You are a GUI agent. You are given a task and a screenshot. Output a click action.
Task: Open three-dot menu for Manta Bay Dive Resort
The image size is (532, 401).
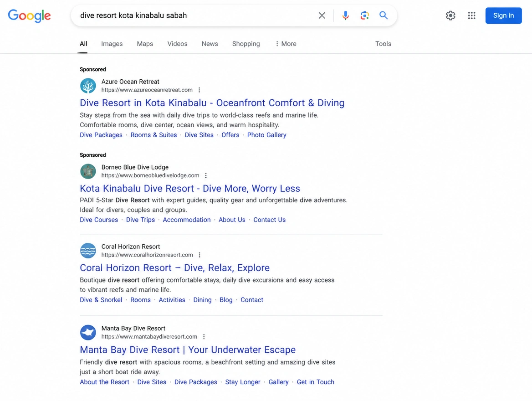point(204,337)
